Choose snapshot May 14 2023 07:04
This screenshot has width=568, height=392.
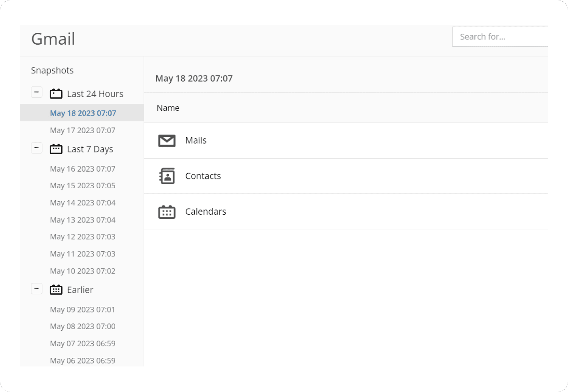click(x=83, y=203)
